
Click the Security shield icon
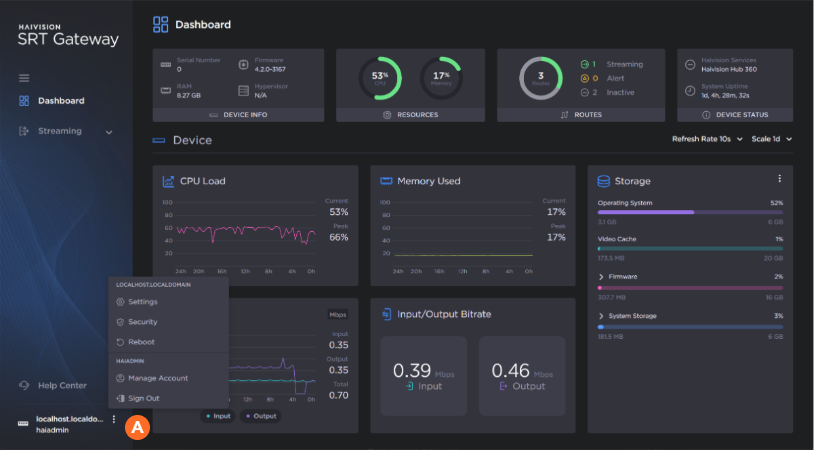tap(120, 322)
